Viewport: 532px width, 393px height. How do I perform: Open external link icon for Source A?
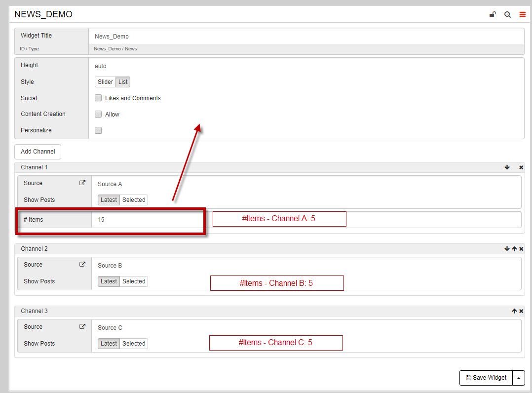82,183
